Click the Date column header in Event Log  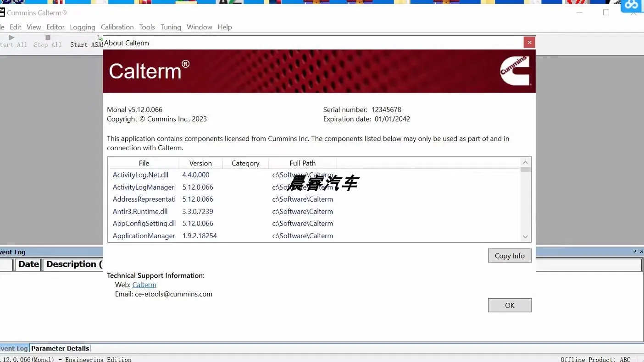pos(28,264)
